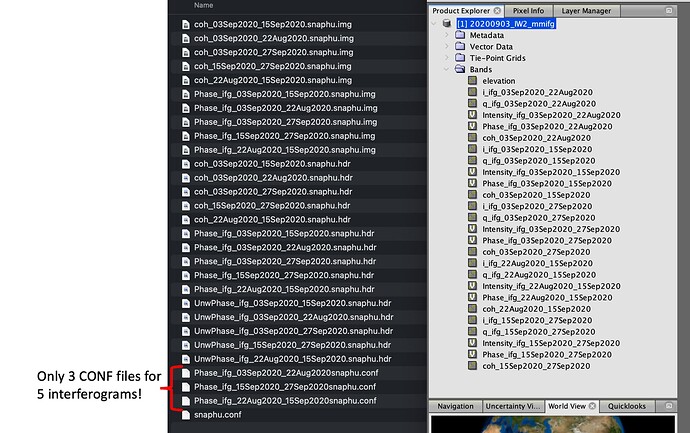Open the Quicklooks tab

click(x=627, y=406)
